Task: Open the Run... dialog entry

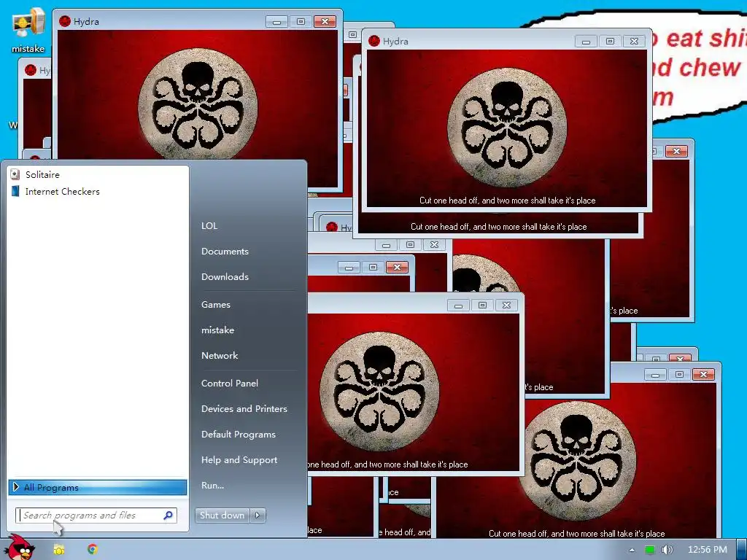Action: (212, 485)
